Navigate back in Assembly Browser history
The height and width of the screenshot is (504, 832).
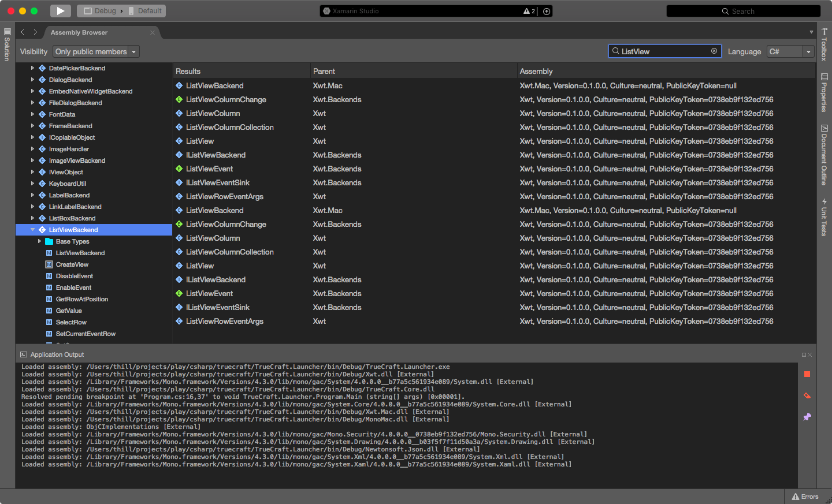tap(23, 32)
